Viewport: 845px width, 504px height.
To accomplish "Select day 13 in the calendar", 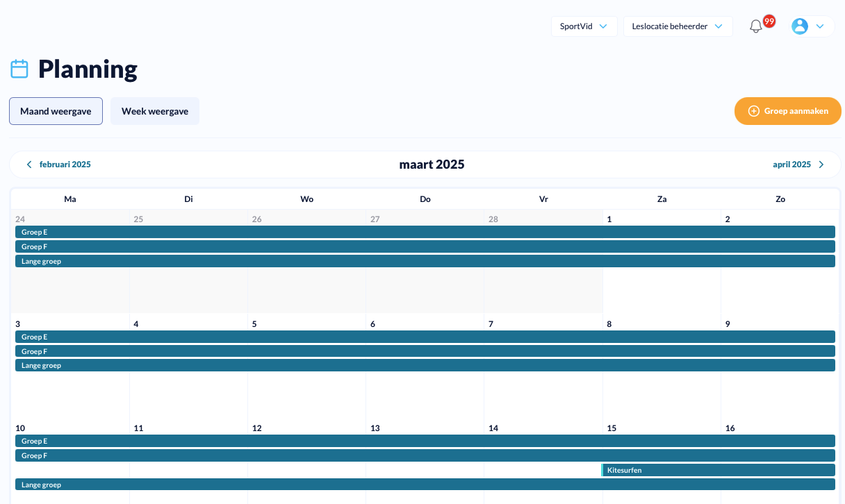I will click(375, 428).
